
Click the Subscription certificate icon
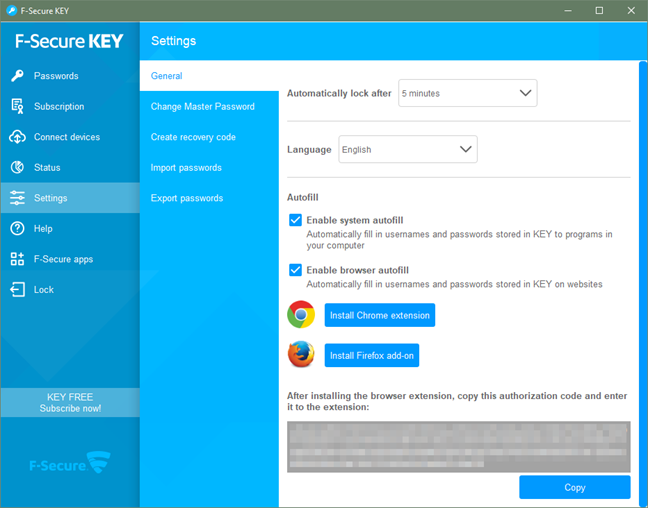pyautogui.click(x=17, y=106)
